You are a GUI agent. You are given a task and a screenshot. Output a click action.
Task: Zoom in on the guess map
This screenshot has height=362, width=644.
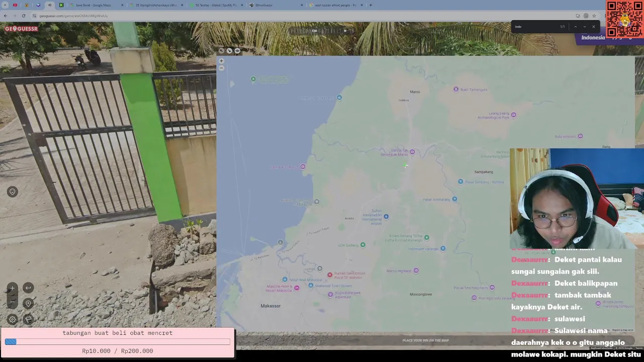[x=221, y=61]
